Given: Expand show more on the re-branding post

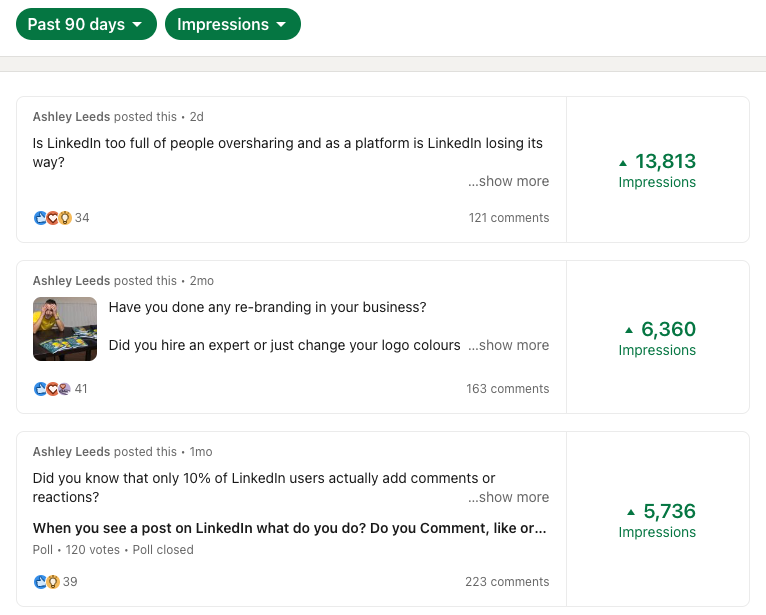Looking at the screenshot, I should (x=508, y=345).
